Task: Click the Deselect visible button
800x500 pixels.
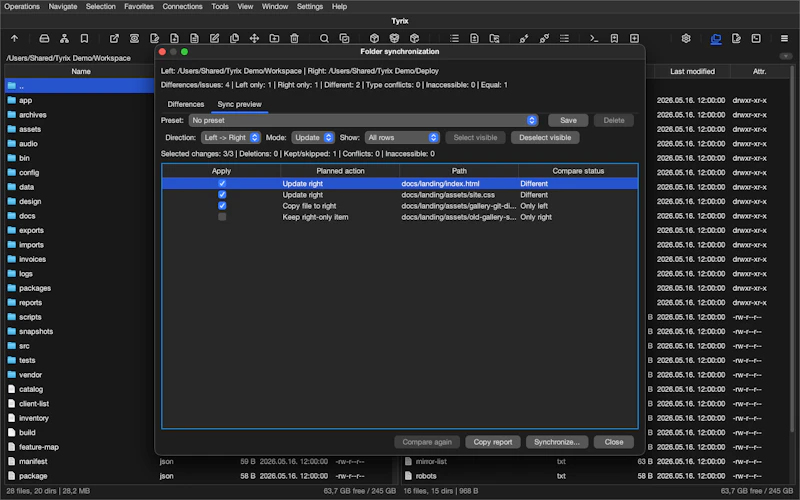Action: (x=545, y=138)
